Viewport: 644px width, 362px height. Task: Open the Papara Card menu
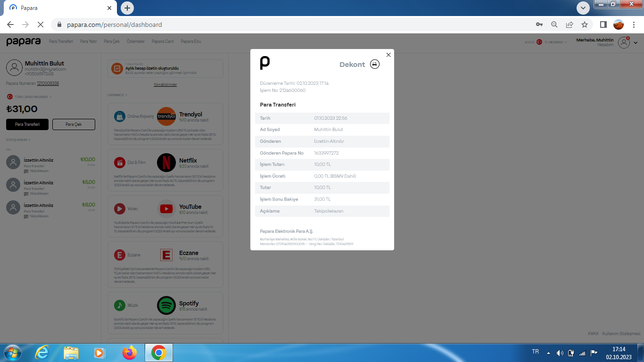[163, 41]
